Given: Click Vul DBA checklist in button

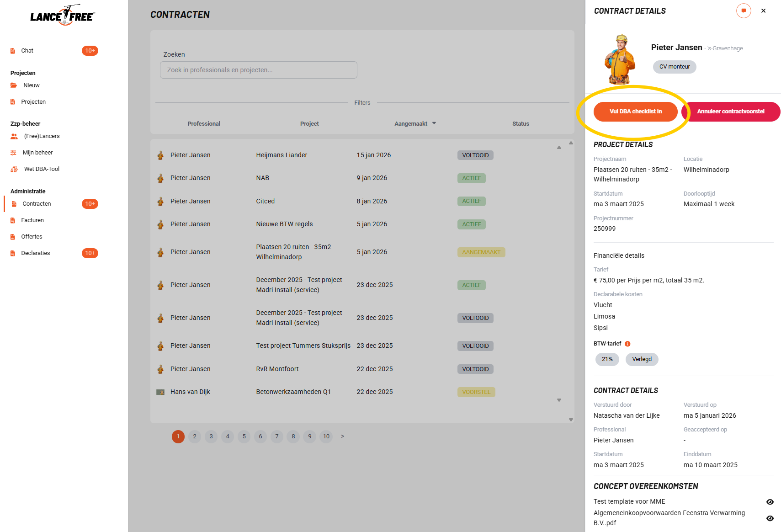Looking at the screenshot, I should pyautogui.click(x=635, y=112).
